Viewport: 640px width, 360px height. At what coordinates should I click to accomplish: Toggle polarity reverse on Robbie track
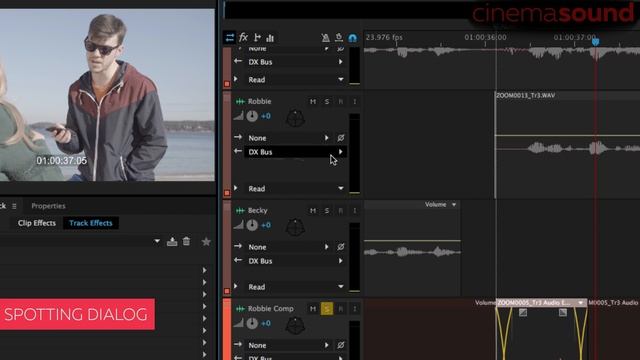coord(340,138)
